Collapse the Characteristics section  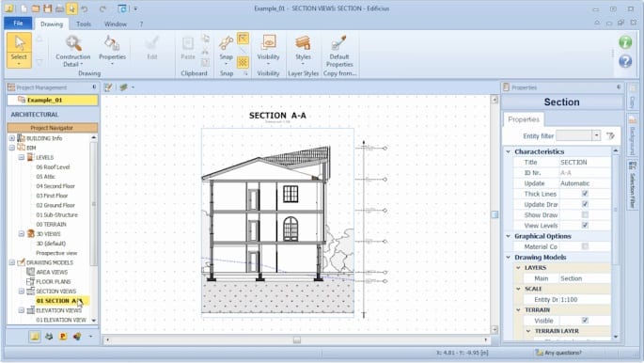[x=508, y=151]
